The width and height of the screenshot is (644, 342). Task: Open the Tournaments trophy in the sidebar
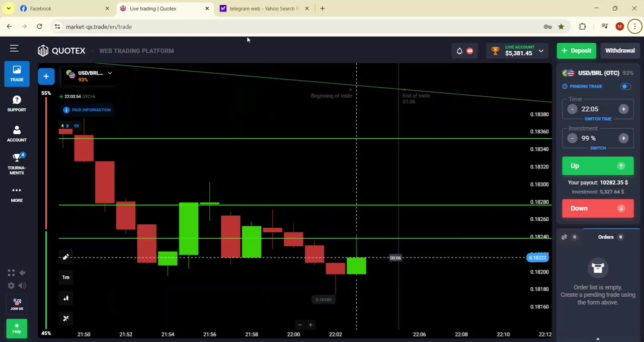[x=17, y=164]
